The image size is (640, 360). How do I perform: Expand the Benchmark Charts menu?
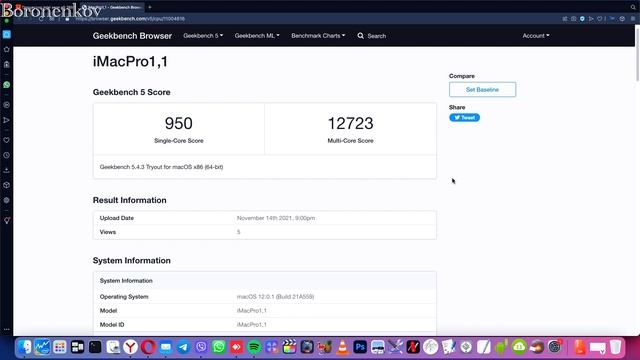318,36
